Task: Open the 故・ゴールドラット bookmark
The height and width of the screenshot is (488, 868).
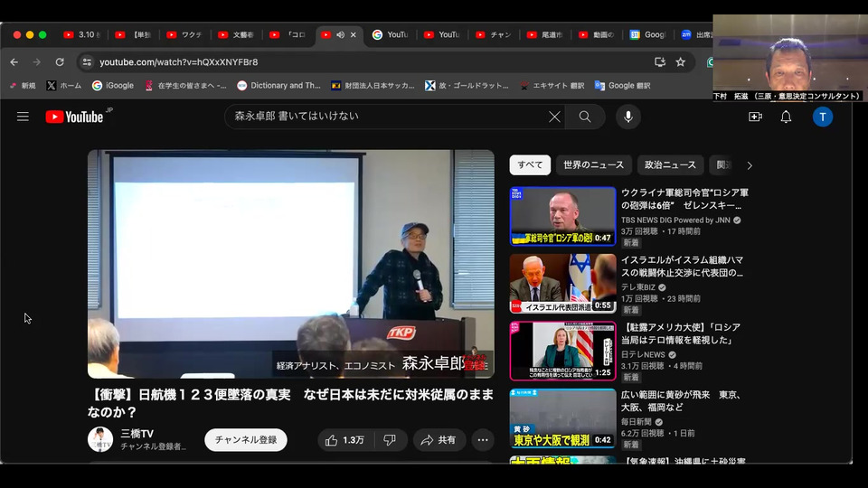Action: pyautogui.click(x=467, y=86)
